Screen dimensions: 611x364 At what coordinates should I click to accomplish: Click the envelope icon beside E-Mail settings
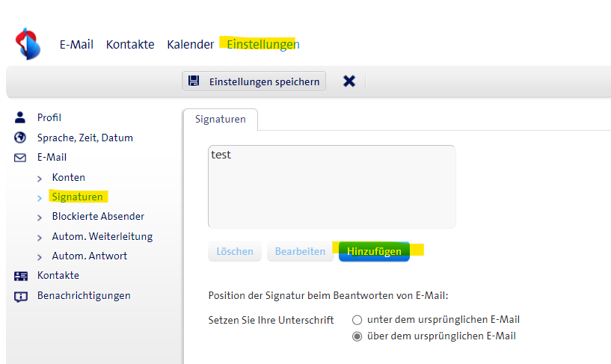click(20, 157)
